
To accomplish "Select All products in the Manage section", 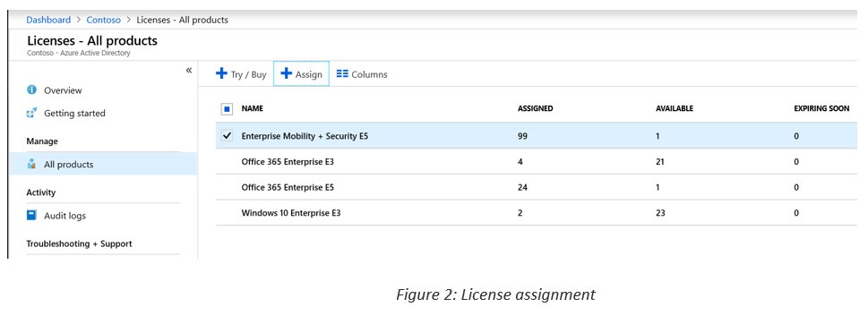I will click(103, 164).
